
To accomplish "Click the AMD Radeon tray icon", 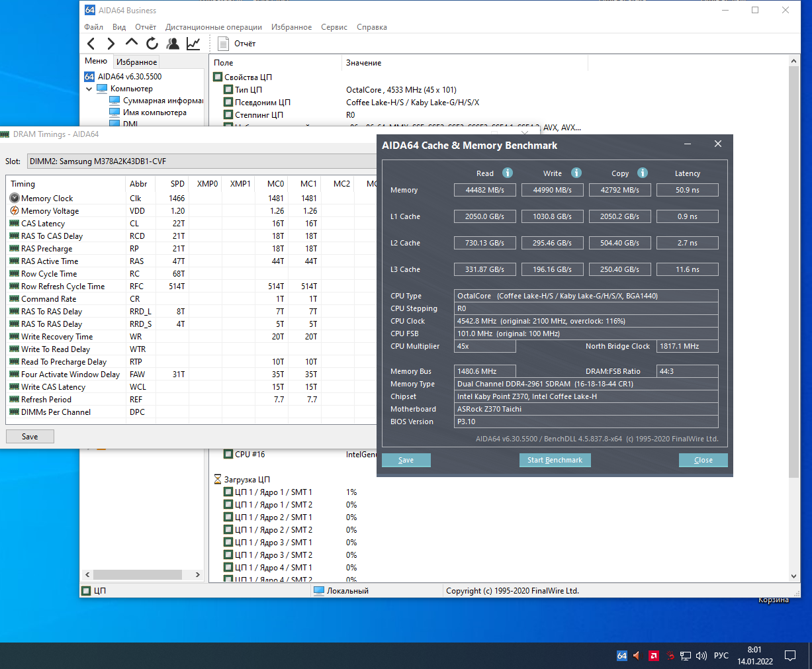I will click(x=653, y=656).
